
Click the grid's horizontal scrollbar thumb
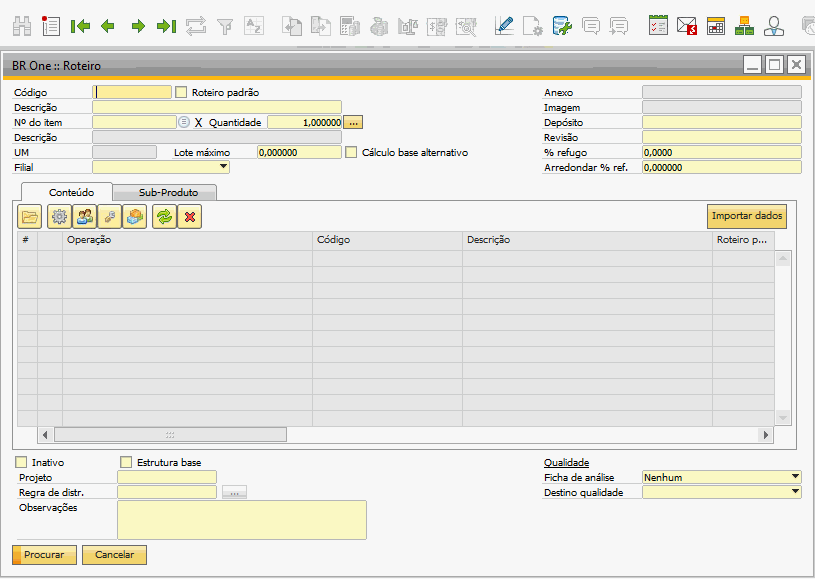click(170, 435)
